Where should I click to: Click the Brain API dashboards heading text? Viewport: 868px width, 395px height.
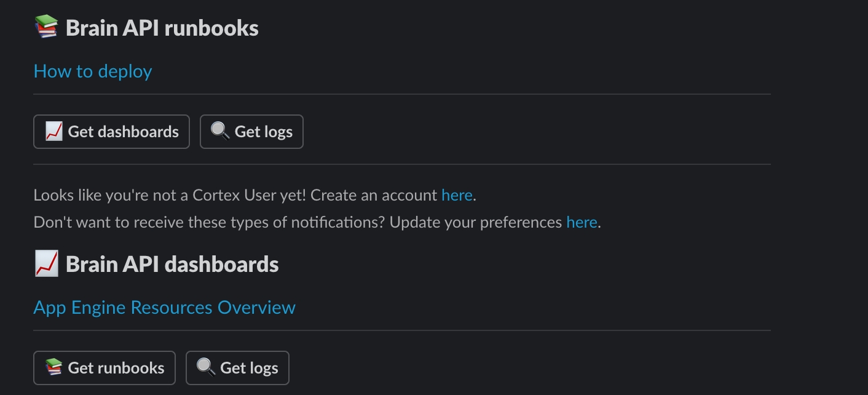click(x=172, y=264)
